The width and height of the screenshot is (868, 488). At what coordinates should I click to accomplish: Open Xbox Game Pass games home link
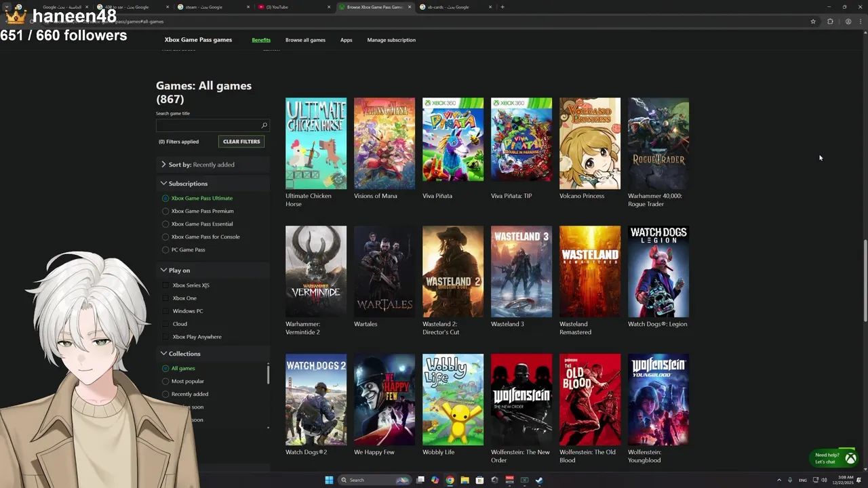198,40
